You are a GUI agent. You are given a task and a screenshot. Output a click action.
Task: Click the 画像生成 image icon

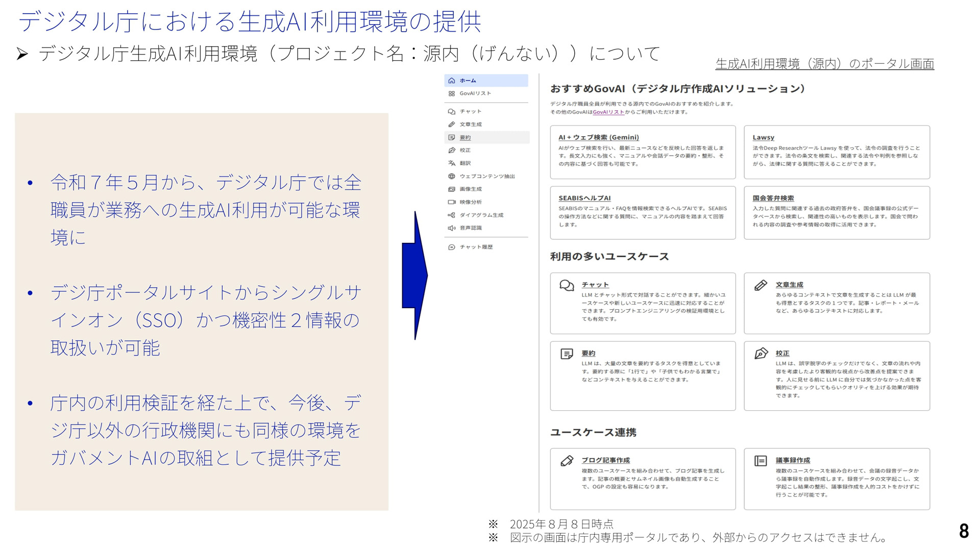[x=451, y=189]
